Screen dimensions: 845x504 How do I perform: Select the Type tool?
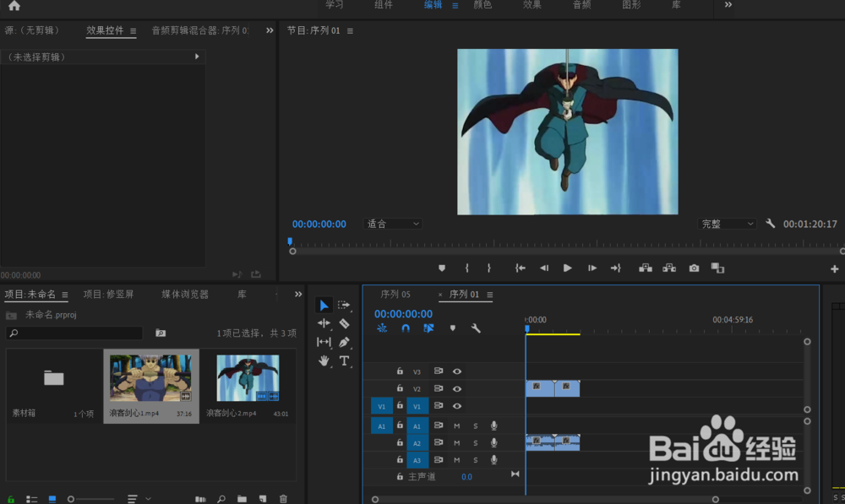coord(344,360)
